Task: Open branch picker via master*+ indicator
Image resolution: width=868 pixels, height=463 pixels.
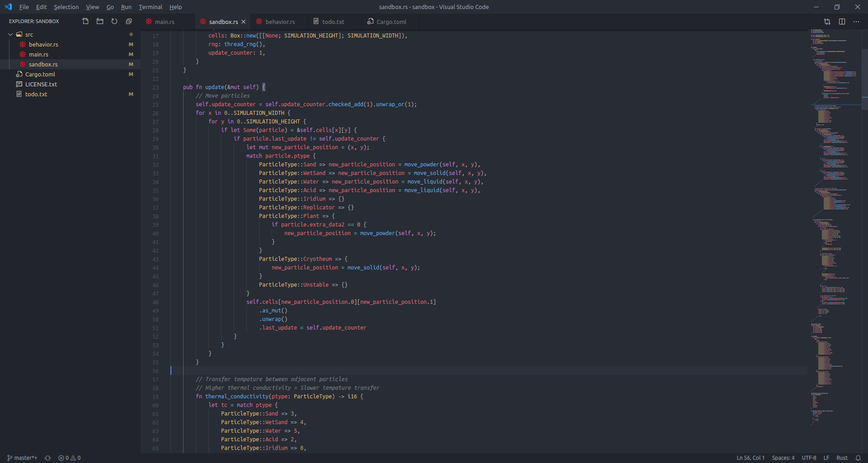Action: click(22, 458)
